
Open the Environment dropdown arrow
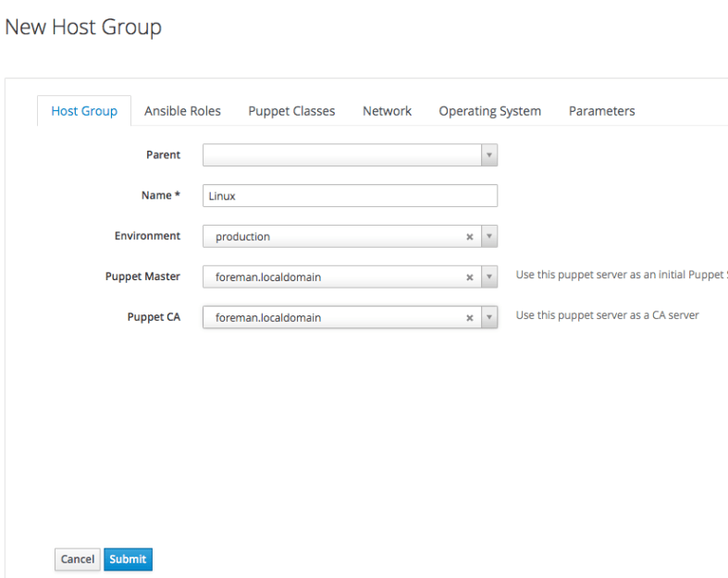pyautogui.click(x=489, y=237)
